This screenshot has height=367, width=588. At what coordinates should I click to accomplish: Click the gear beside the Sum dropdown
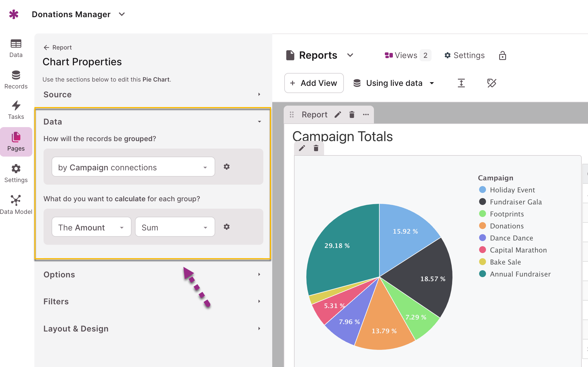(x=226, y=227)
